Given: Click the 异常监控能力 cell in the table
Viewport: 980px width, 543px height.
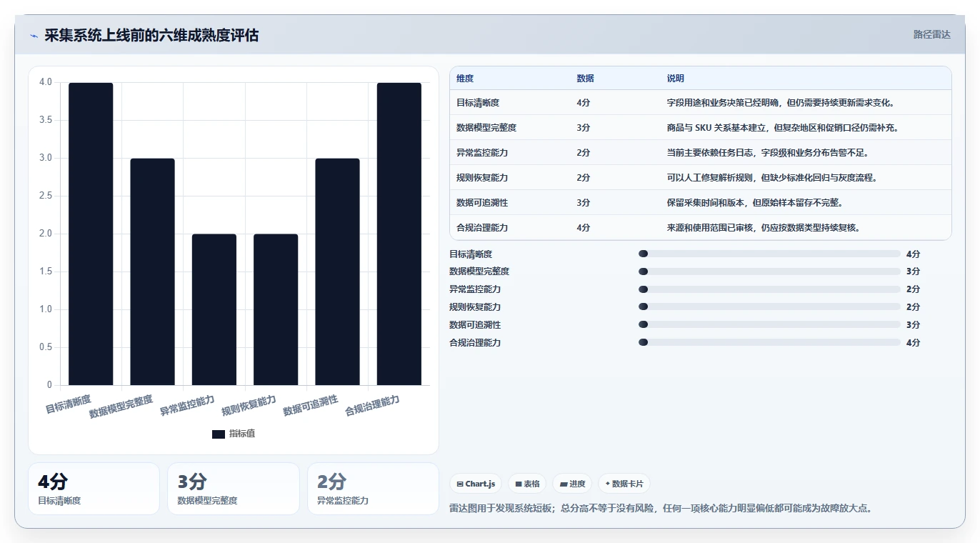Looking at the screenshot, I should (482, 152).
